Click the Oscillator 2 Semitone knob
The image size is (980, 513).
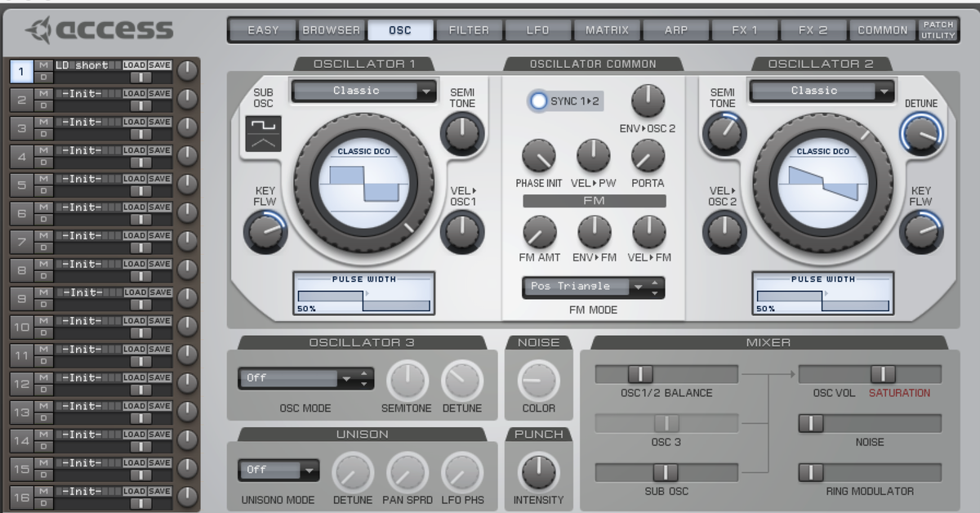click(724, 132)
